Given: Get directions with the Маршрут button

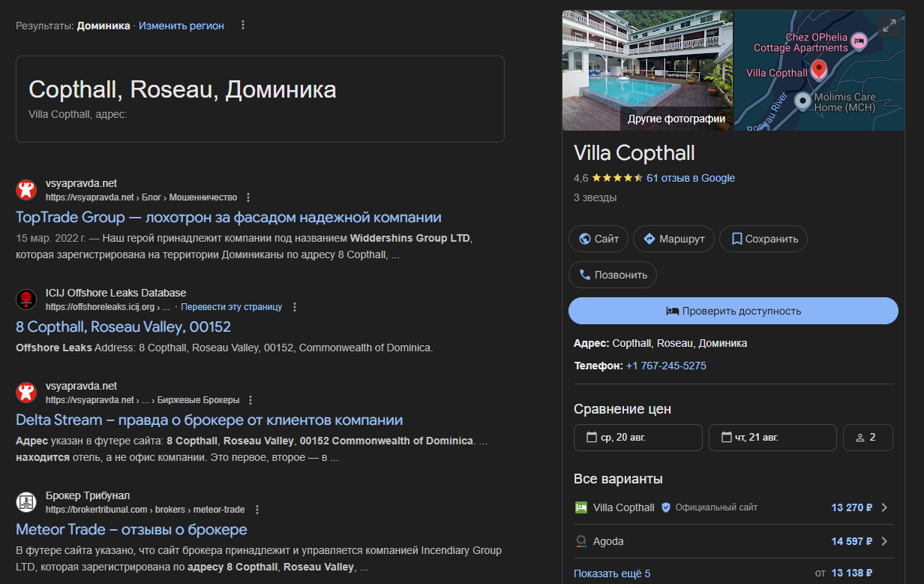Looking at the screenshot, I should click(673, 239).
